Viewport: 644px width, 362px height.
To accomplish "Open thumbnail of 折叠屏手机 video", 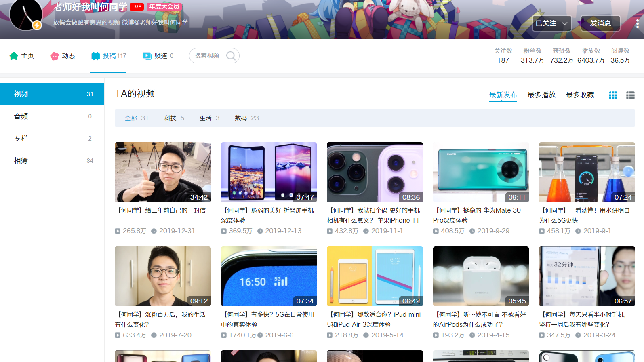I will [x=269, y=172].
